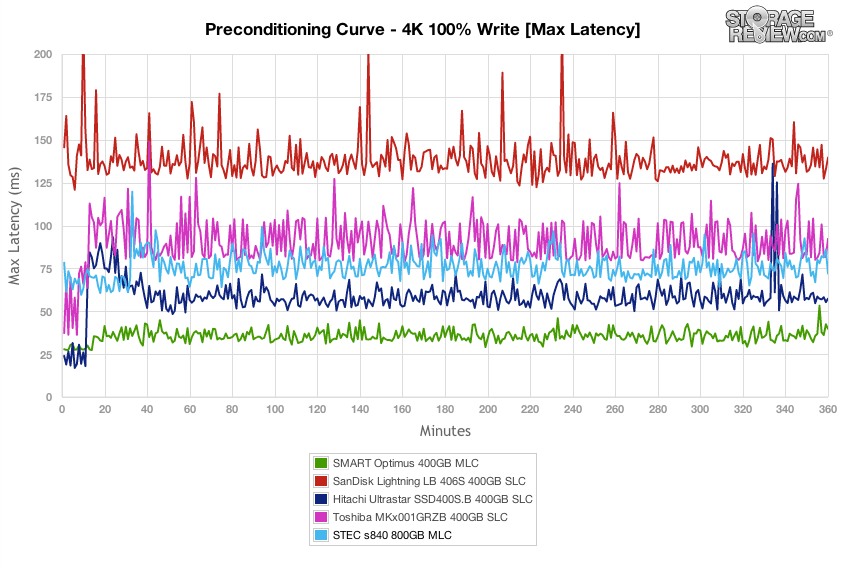Screen dimensions: 850x568
Task: Click the x-axis tick label 360
Action: point(828,409)
